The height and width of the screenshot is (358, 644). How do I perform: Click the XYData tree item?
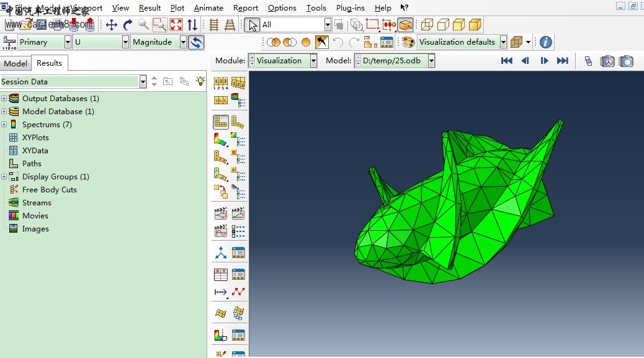pyautogui.click(x=35, y=151)
